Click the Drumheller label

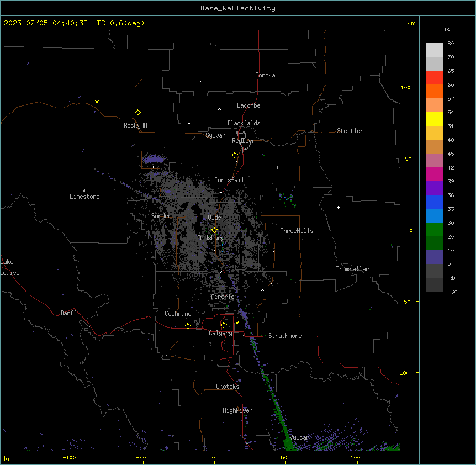352,269
